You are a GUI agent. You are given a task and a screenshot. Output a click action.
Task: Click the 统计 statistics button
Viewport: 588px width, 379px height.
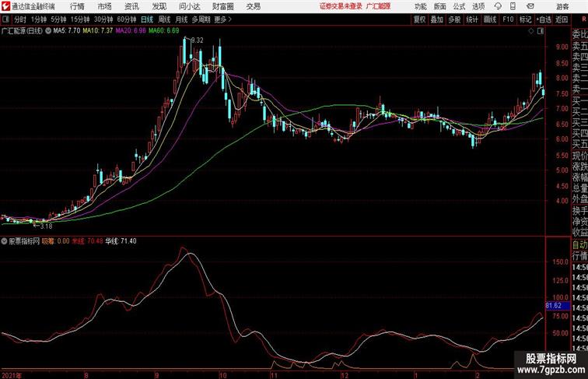(472, 19)
